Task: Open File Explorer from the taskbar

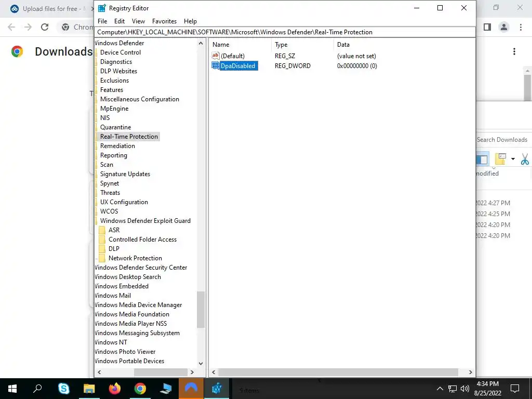Action: point(89,389)
